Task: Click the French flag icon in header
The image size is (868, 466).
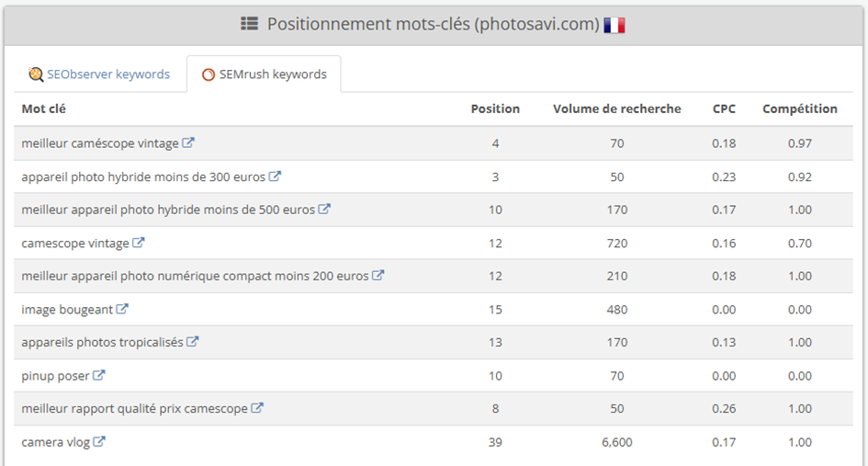Action: 614,25
